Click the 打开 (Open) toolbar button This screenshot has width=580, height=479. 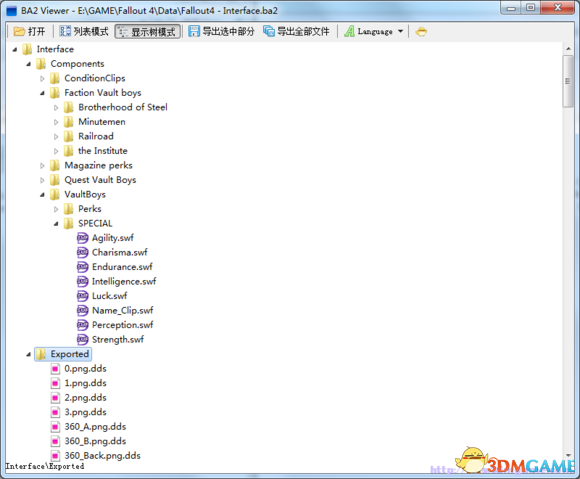point(29,31)
